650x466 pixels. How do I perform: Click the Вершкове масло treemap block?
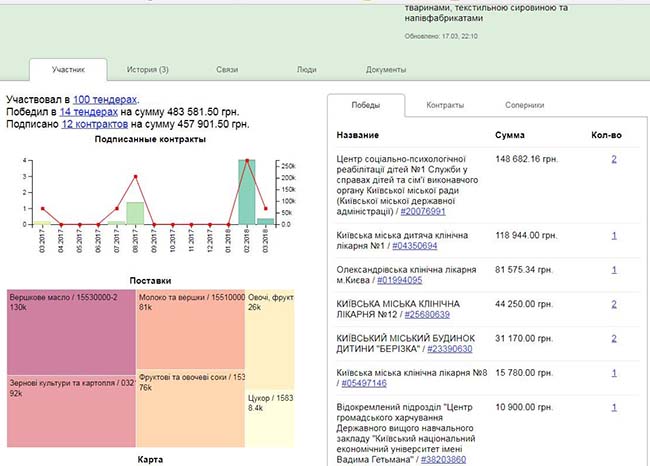tap(70, 330)
